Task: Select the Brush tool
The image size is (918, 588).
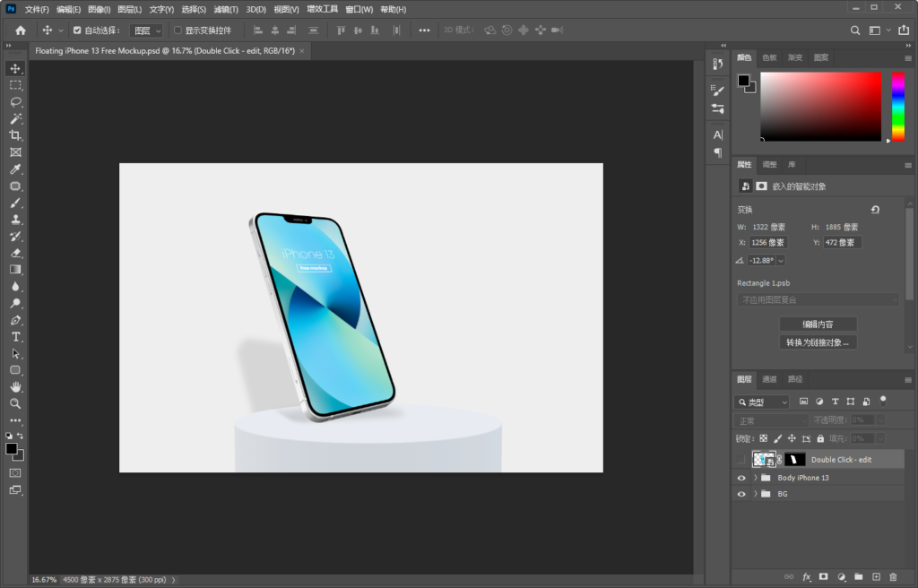Action: pyautogui.click(x=15, y=203)
